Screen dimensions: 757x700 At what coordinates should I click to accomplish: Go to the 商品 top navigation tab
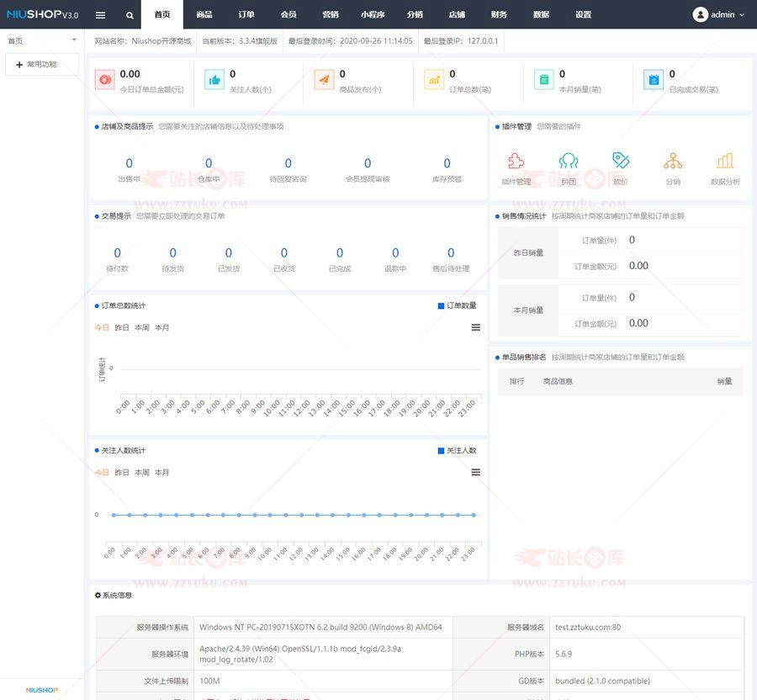(204, 15)
